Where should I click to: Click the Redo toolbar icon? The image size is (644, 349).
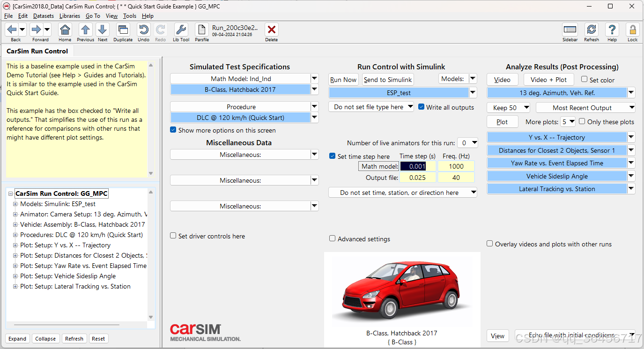(x=160, y=30)
